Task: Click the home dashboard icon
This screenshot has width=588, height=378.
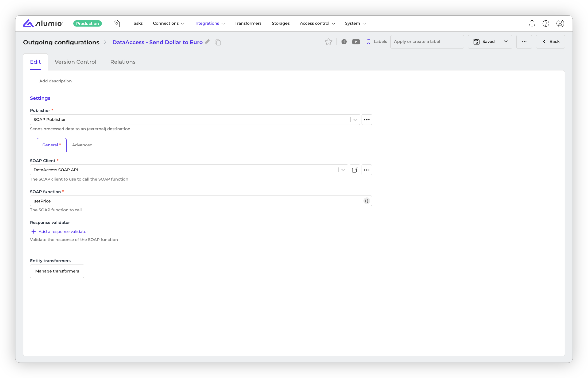Action: (x=117, y=24)
